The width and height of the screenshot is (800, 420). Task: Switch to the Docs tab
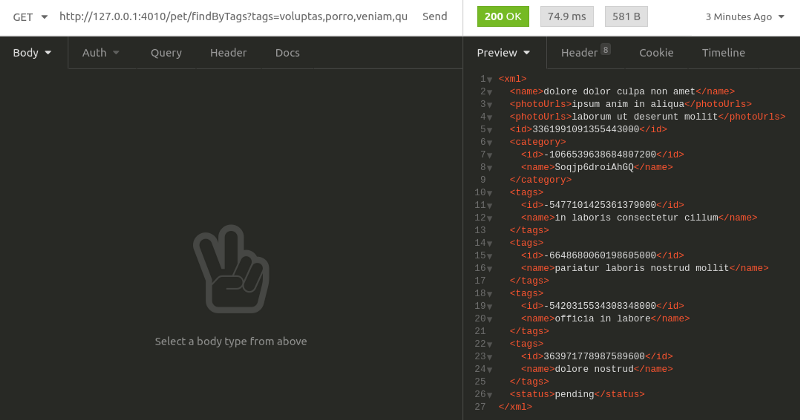tap(287, 53)
